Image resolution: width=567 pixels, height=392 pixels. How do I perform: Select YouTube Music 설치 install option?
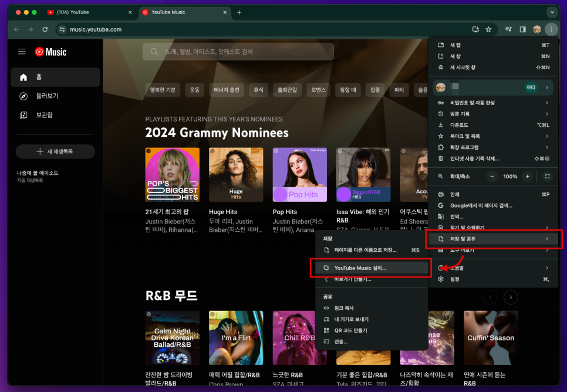372,268
